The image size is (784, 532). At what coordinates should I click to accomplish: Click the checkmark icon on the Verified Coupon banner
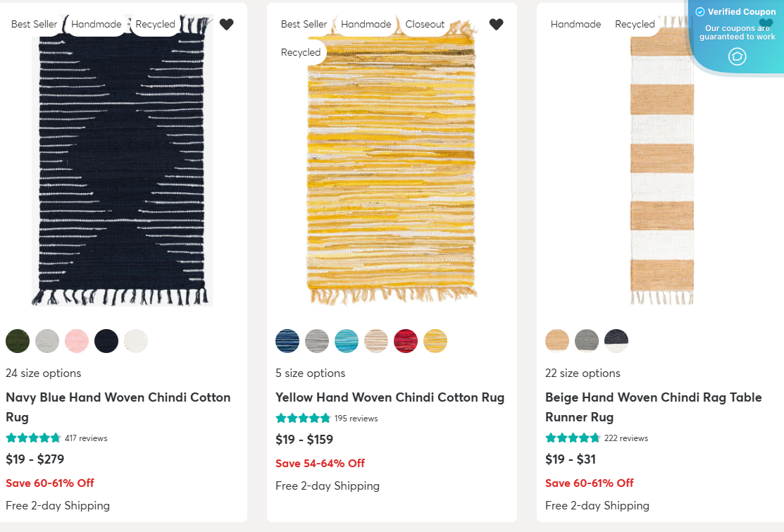[x=699, y=11]
